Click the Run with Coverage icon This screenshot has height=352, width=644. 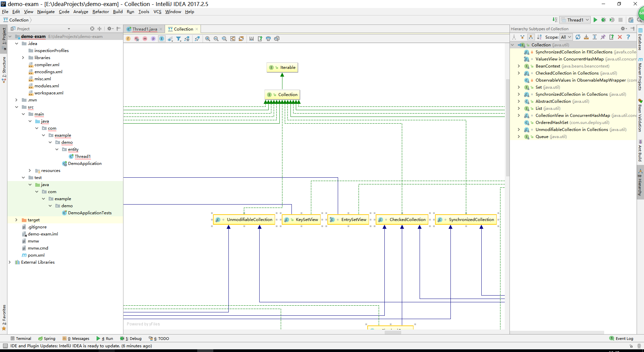coord(612,20)
